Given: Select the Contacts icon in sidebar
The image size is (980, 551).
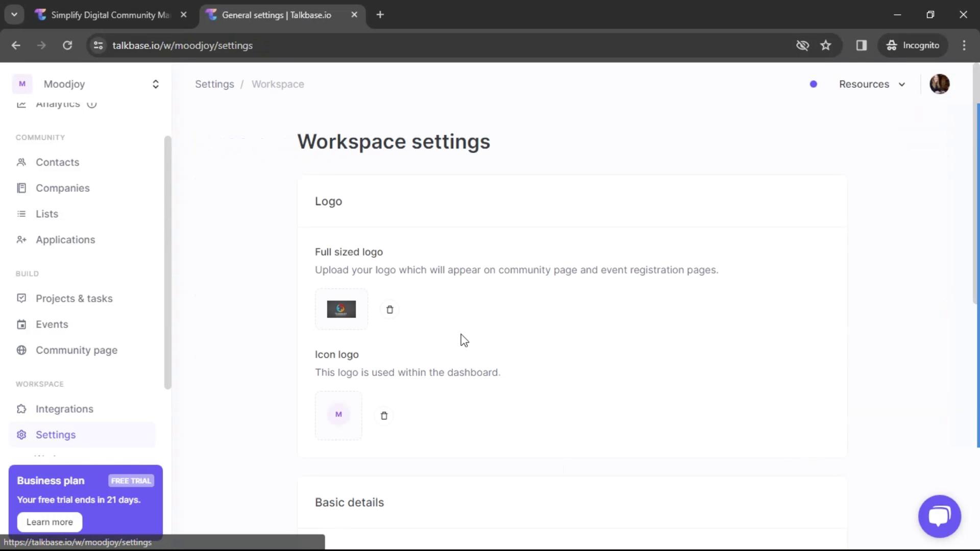Looking at the screenshot, I should [x=21, y=162].
